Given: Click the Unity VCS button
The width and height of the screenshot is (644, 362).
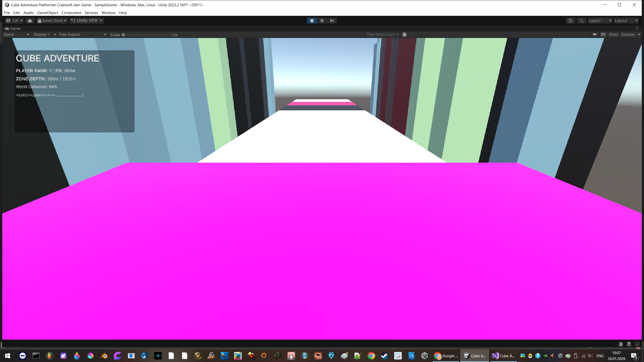Looking at the screenshot, I should coord(87,21).
